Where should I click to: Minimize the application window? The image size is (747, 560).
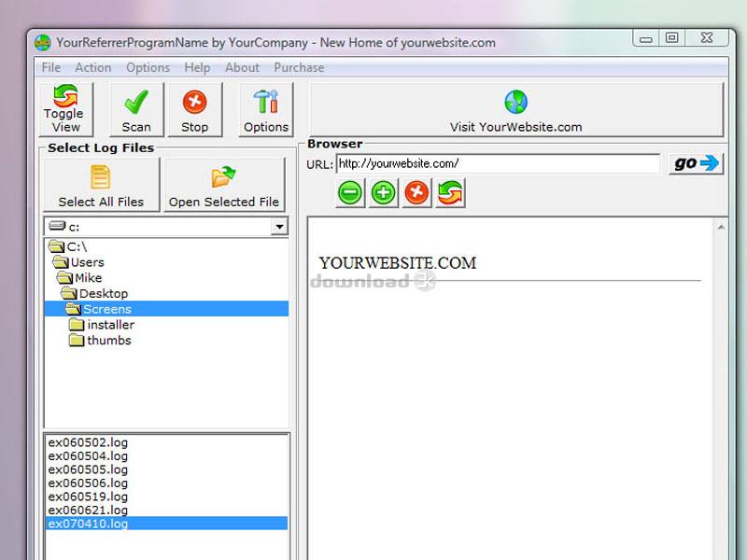[x=646, y=38]
